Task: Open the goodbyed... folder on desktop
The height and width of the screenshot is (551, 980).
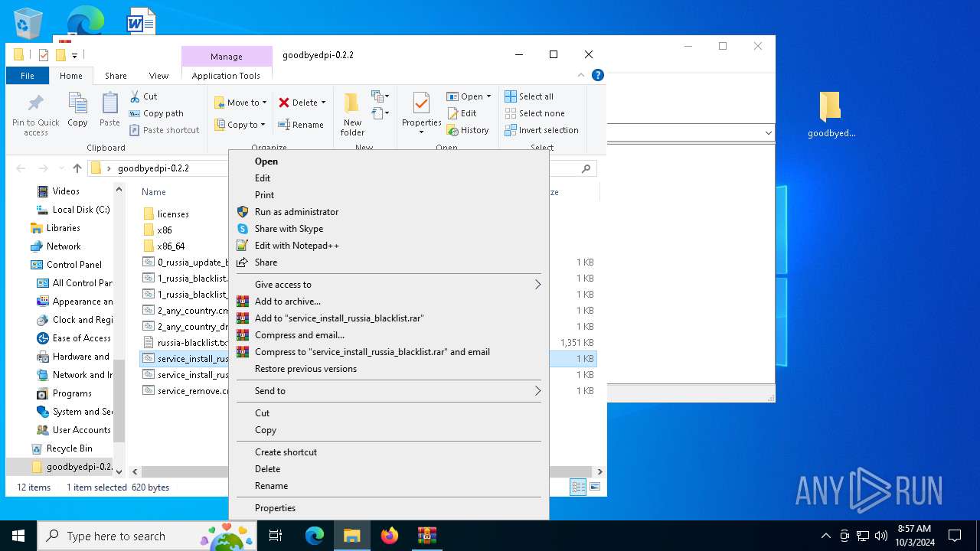Action: pyautogui.click(x=831, y=115)
